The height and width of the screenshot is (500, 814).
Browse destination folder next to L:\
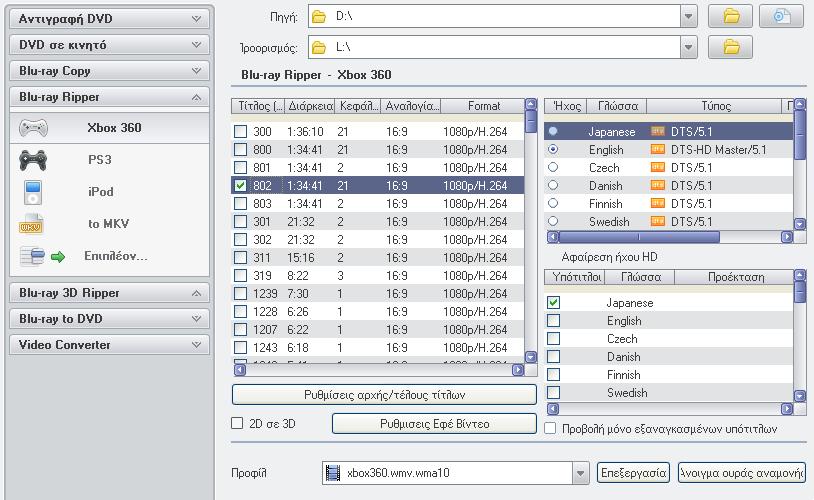pyautogui.click(x=730, y=47)
